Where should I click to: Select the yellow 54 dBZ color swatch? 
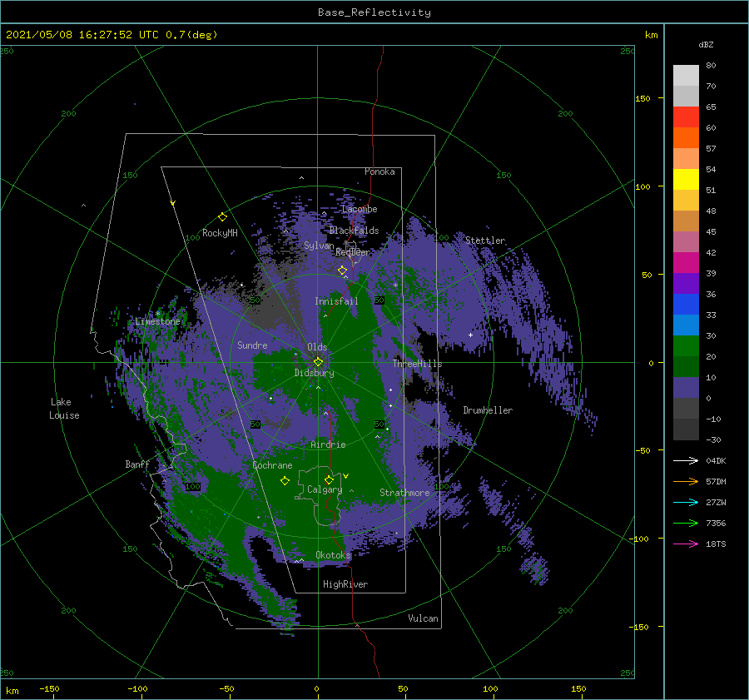(686, 179)
